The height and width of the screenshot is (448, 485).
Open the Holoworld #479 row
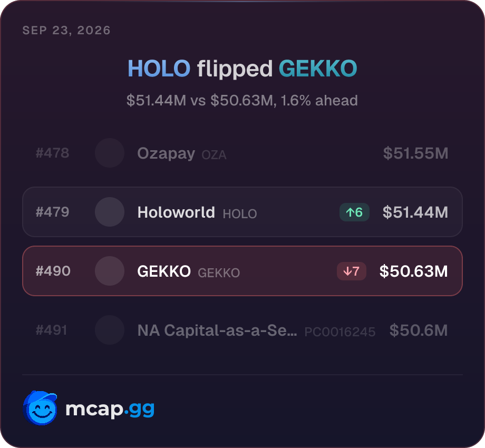242,212
